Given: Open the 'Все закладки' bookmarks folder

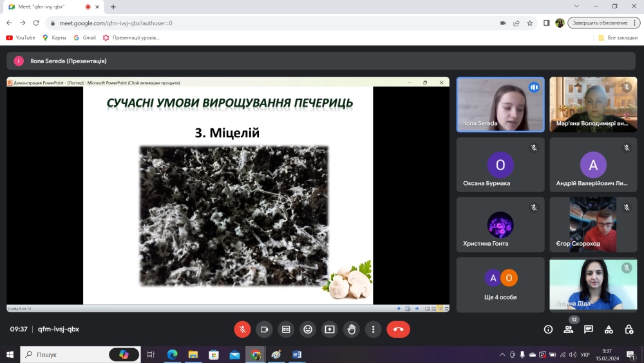Looking at the screenshot, I should point(618,37).
